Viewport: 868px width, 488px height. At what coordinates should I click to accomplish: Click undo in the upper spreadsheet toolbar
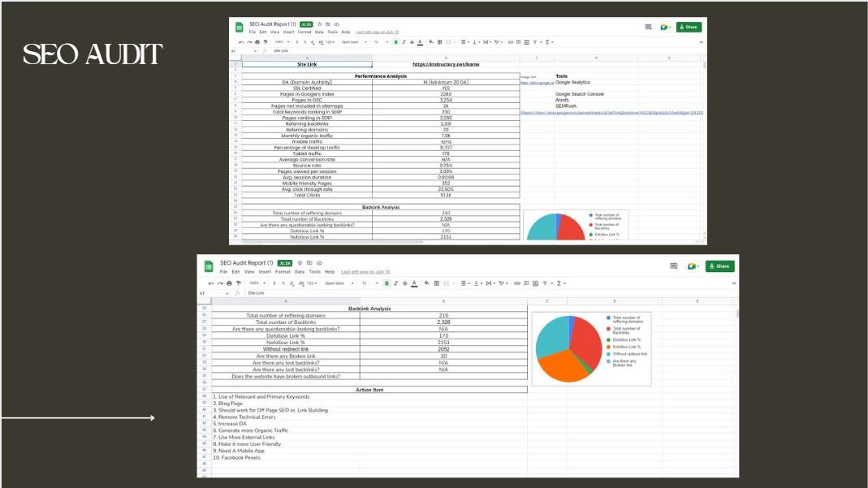[x=241, y=41]
